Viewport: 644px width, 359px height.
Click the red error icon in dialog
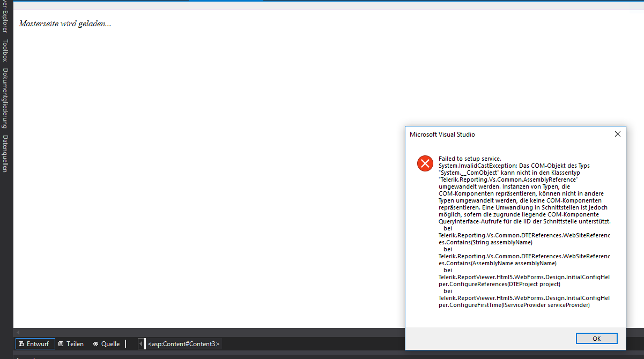pyautogui.click(x=425, y=163)
